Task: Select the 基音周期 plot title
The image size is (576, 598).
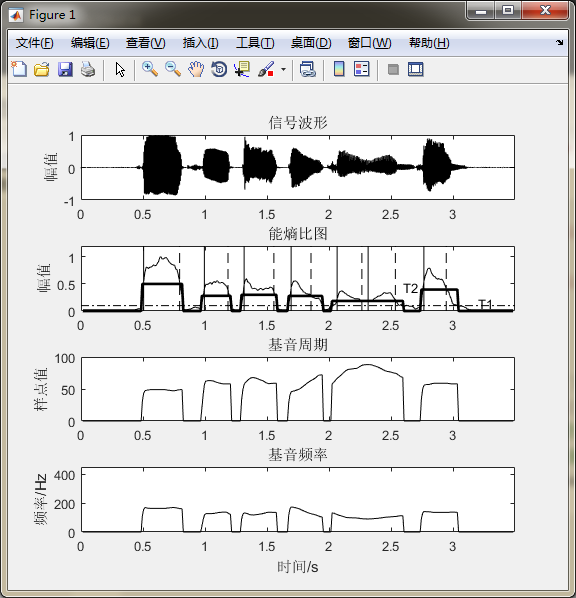Action: pyautogui.click(x=298, y=344)
